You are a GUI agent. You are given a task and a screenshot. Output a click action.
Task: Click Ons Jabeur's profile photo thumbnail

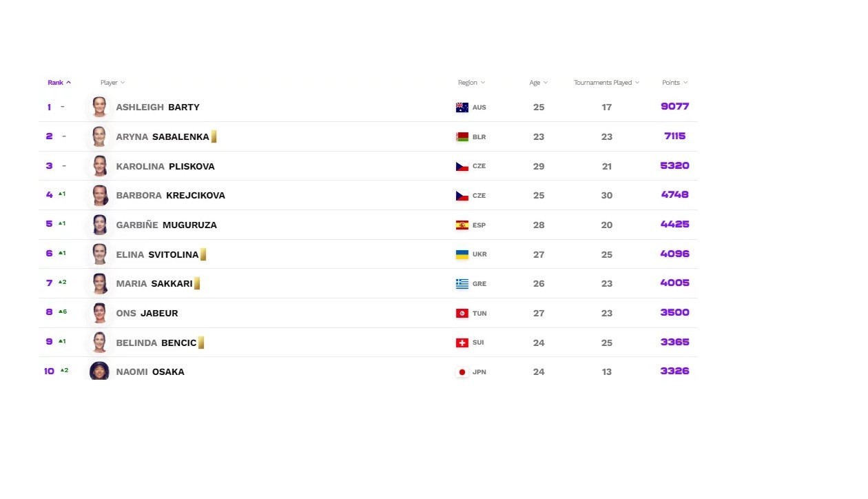[x=100, y=313]
